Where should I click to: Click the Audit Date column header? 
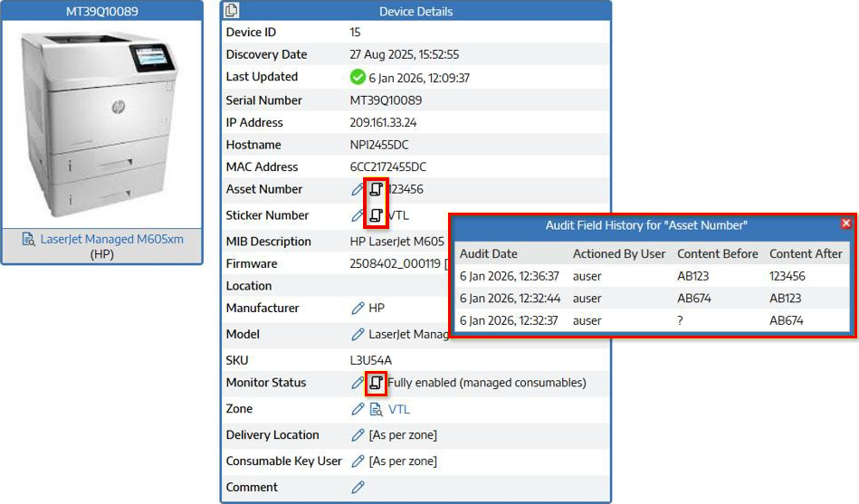pyautogui.click(x=488, y=253)
